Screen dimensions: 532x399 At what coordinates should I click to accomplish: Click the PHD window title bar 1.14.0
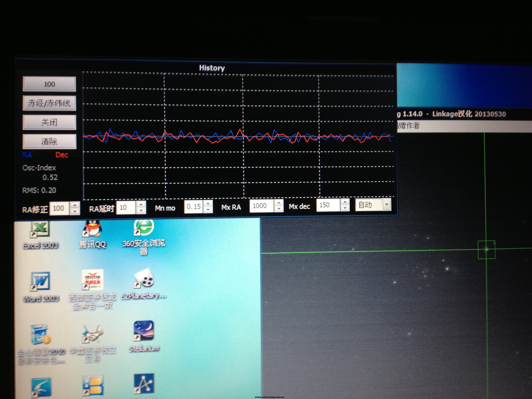464,114
